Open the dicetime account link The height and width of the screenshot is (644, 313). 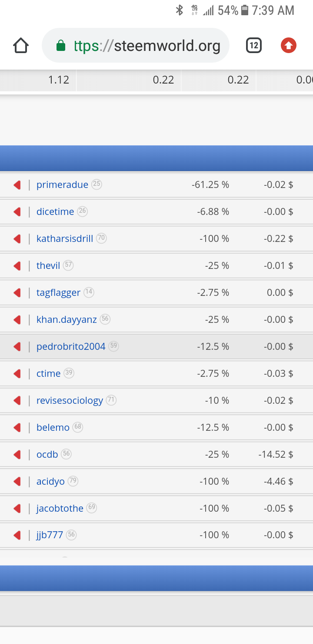click(x=55, y=212)
